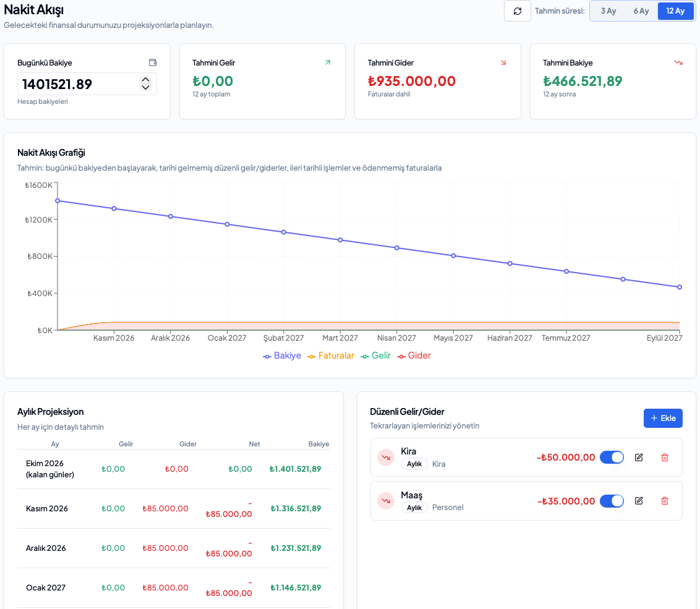Add a new recurring item with Ekle
The width and height of the screenshot is (700, 609).
pos(663,419)
